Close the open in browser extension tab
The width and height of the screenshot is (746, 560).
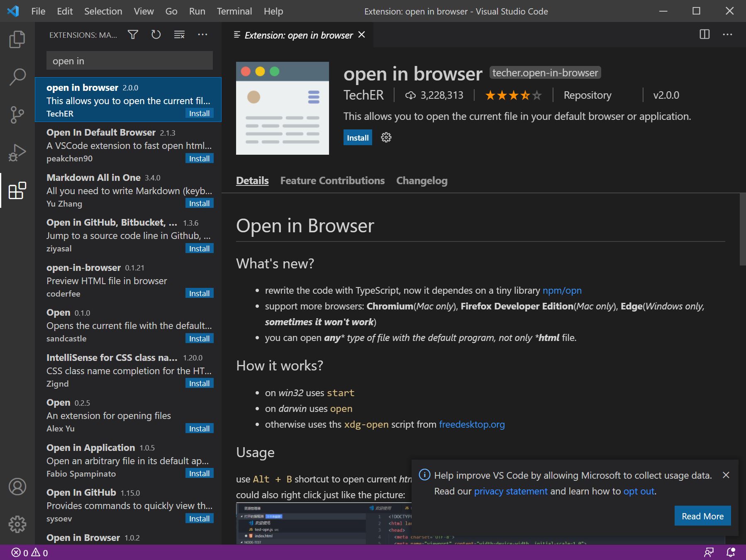362,35
